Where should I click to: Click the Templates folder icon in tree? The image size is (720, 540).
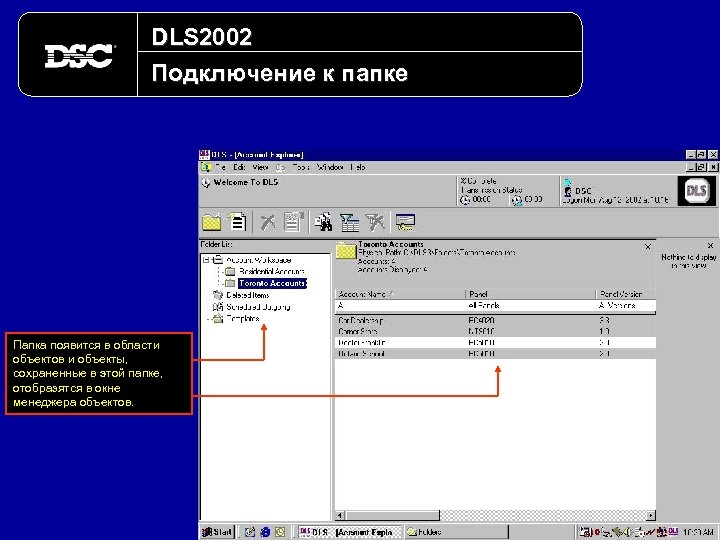(x=218, y=319)
